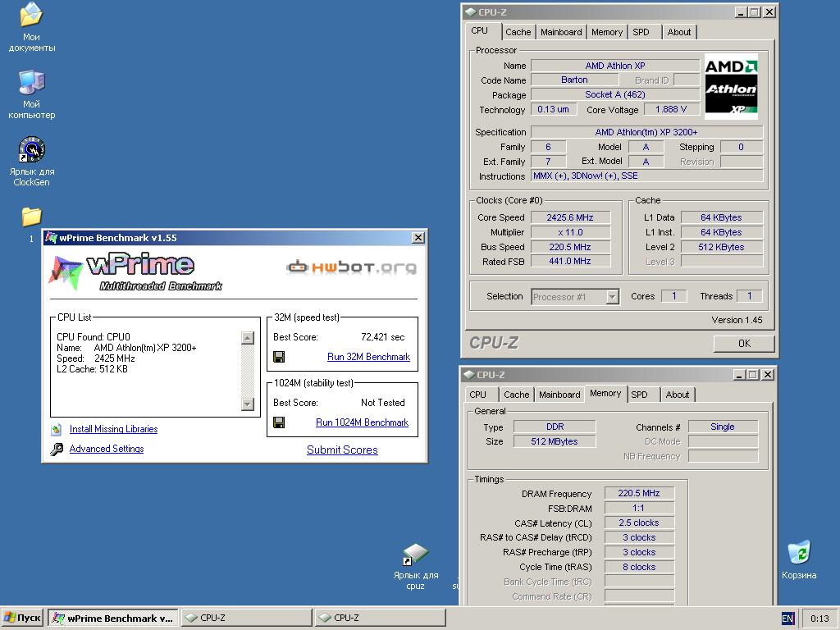Click the Cycle Time value 8 clocks

tap(638, 567)
